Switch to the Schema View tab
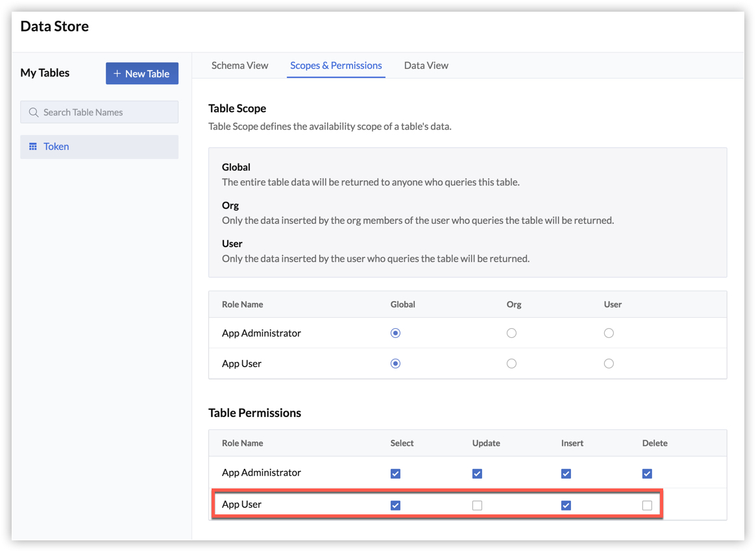 tap(239, 66)
